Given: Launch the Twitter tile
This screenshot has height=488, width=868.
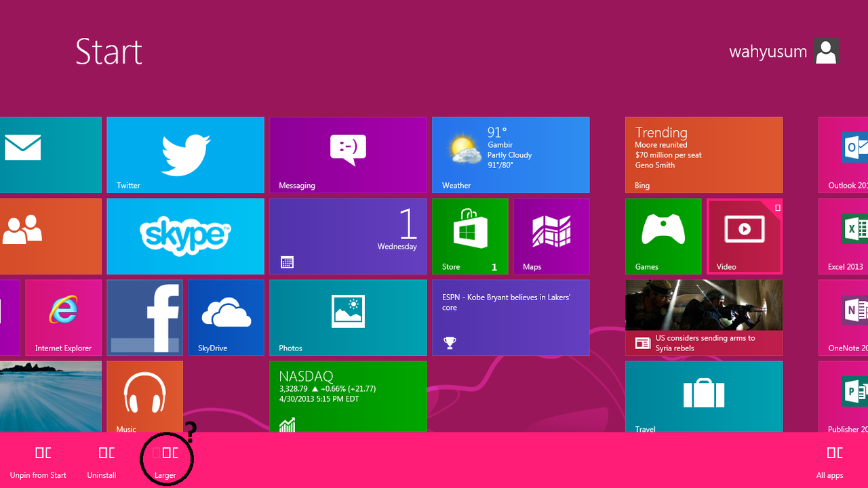Looking at the screenshot, I should click(x=185, y=155).
